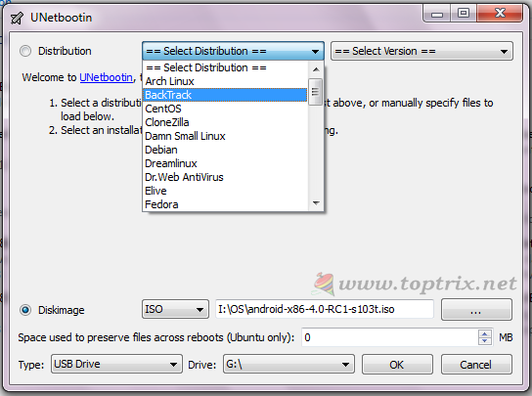Click the ISO file path input field
Screen dimensions: 532x396
click(325, 309)
